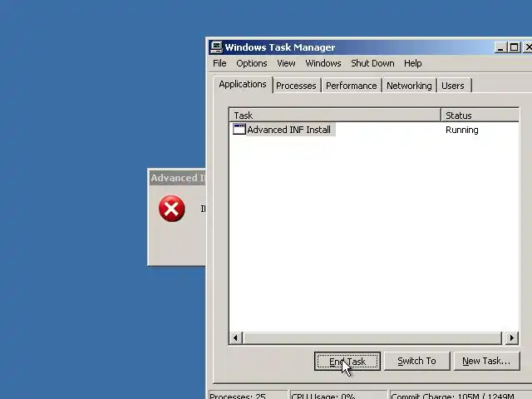Open the Help menu
The width and height of the screenshot is (532, 399).
pos(412,63)
